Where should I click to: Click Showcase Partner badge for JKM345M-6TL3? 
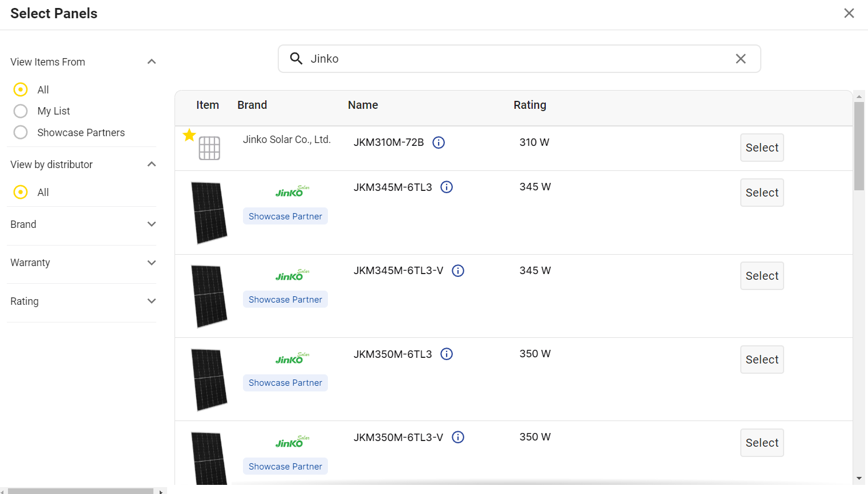tap(285, 216)
